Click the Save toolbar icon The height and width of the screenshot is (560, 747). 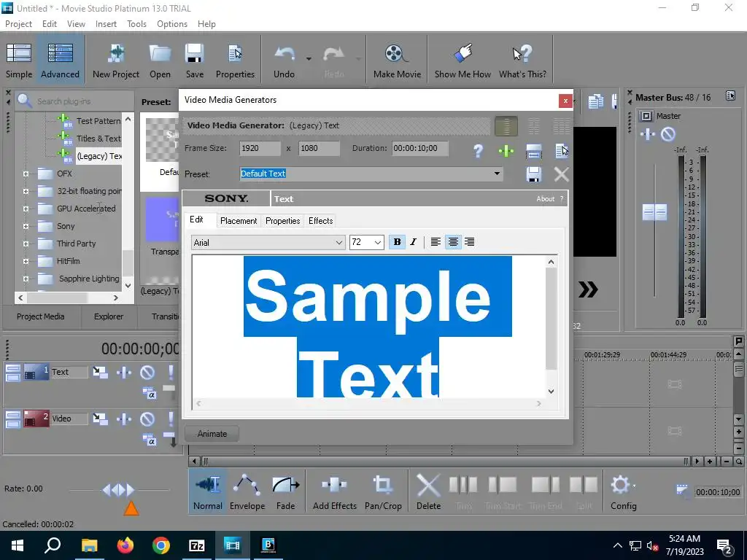pos(194,61)
